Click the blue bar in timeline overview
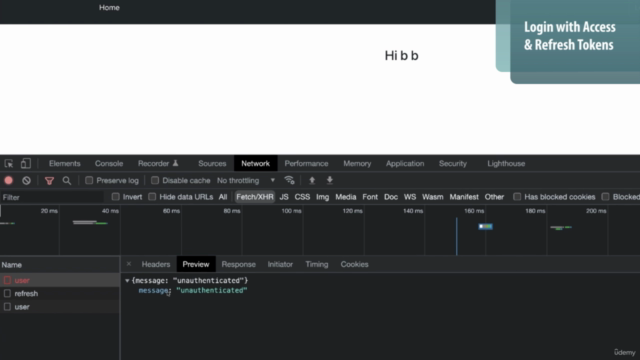This screenshot has width=640, height=360. coord(485,226)
